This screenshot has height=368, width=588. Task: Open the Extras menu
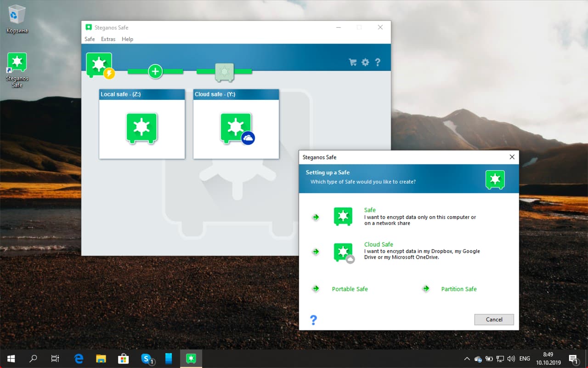[108, 39]
